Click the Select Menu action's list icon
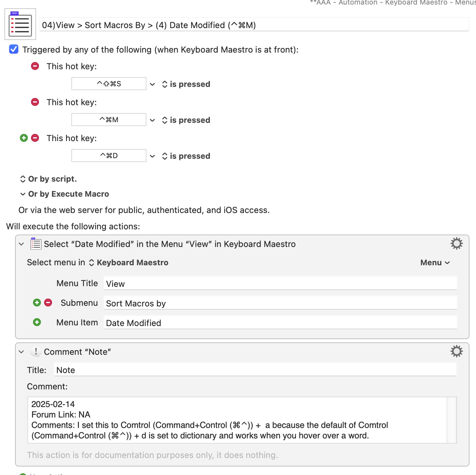The height and width of the screenshot is (475, 476). 36,244
